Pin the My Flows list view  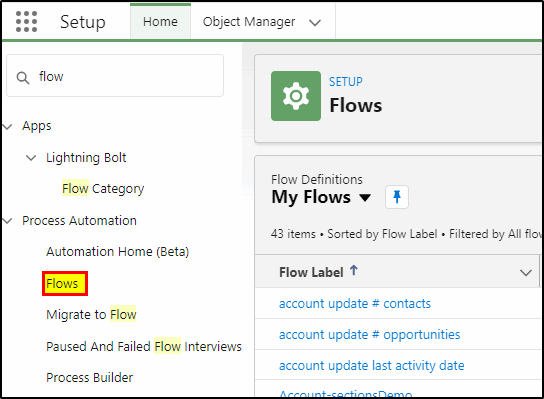pyautogui.click(x=397, y=197)
